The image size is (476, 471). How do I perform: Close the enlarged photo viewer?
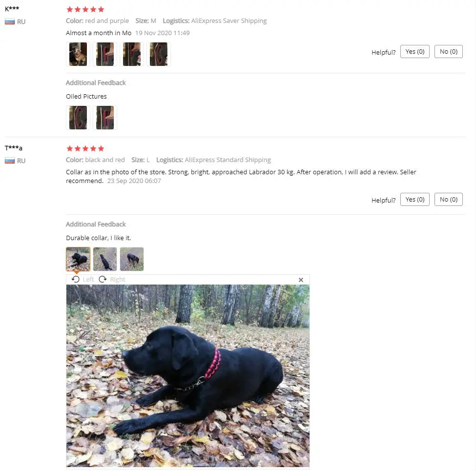tap(301, 280)
